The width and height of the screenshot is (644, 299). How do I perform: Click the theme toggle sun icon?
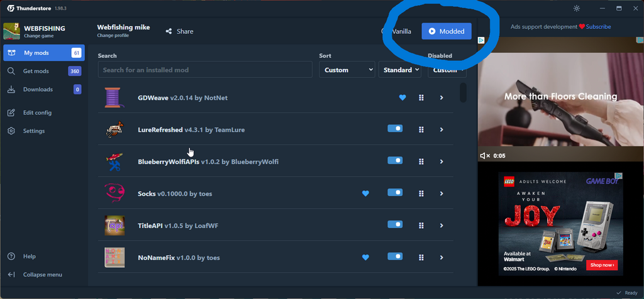click(x=577, y=8)
